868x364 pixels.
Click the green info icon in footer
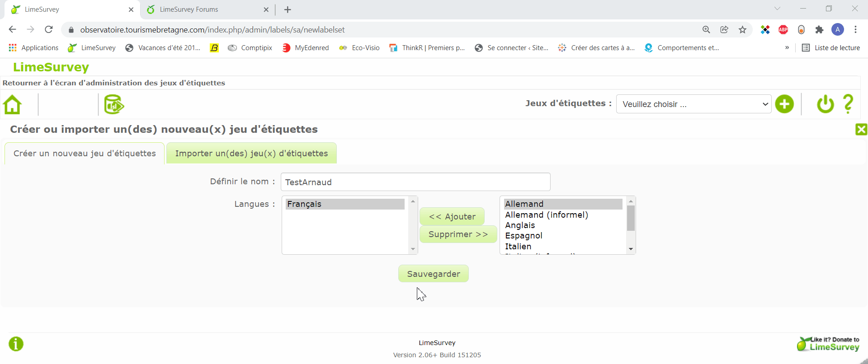pyautogui.click(x=16, y=344)
